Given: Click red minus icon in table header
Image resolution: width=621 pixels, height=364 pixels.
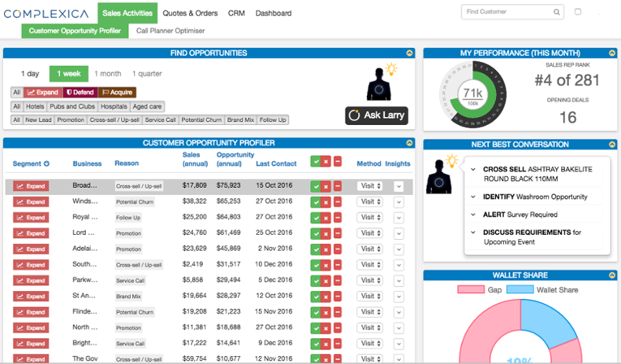Looking at the screenshot, I should point(337,161).
